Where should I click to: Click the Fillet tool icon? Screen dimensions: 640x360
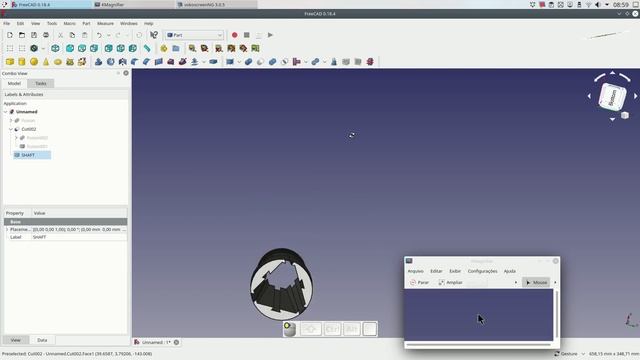(x=135, y=62)
